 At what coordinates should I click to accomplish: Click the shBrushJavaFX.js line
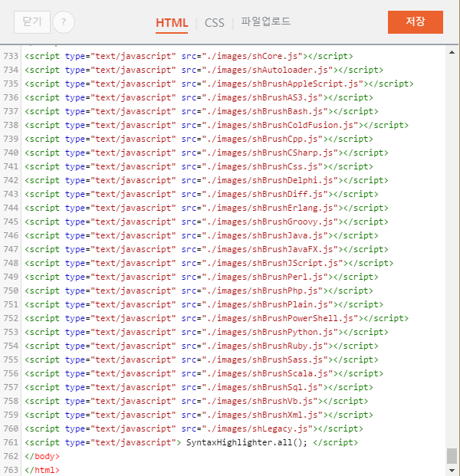pos(206,250)
